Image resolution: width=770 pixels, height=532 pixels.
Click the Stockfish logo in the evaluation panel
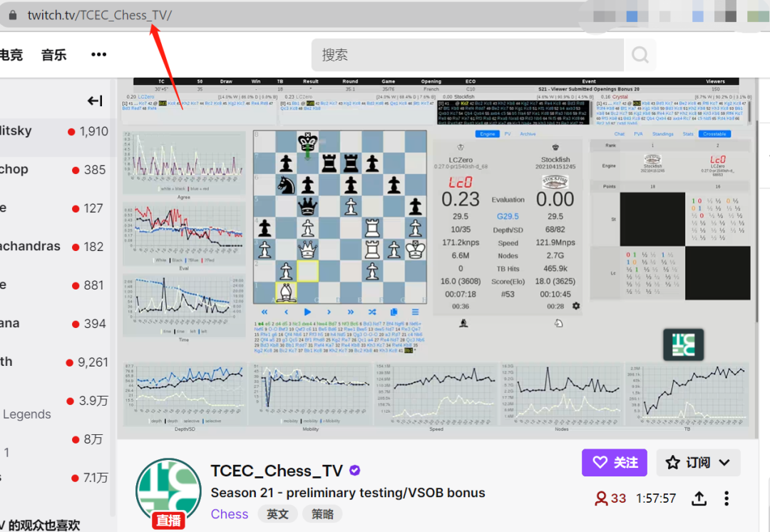(x=555, y=183)
